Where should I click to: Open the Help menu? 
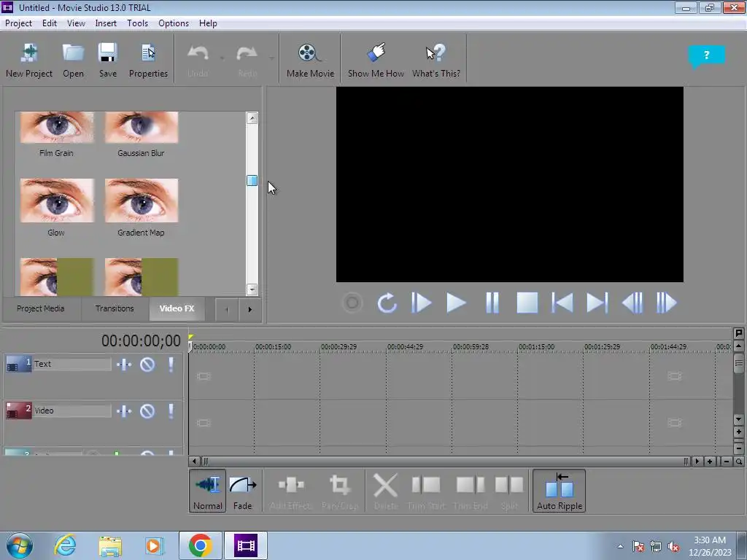click(x=208, y=23)
